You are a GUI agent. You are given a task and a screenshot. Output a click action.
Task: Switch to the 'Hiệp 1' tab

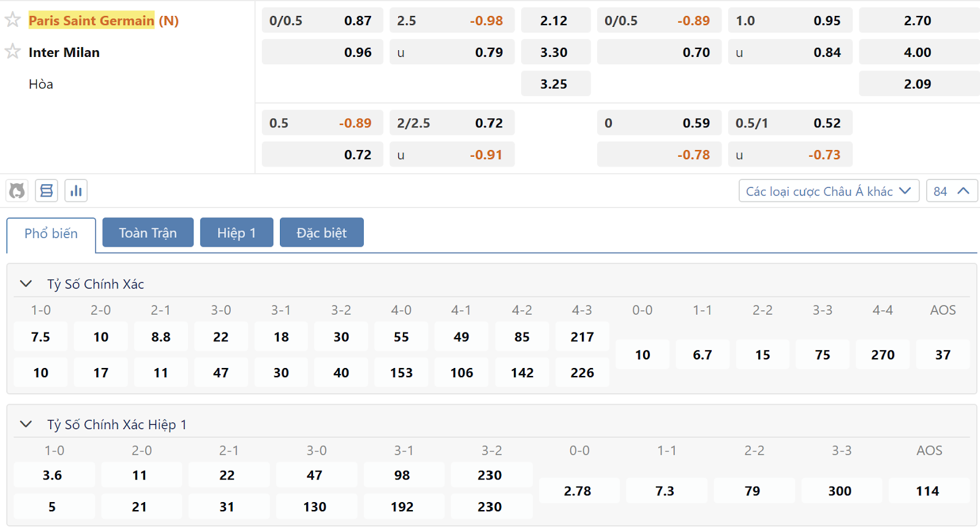point(236,233)
